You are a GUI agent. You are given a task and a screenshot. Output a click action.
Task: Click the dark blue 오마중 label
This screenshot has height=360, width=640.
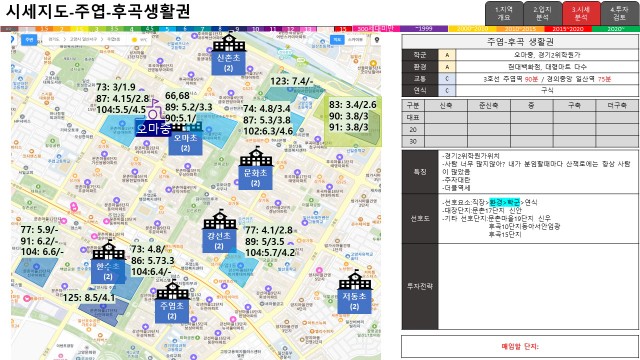[x=153, y=128]
